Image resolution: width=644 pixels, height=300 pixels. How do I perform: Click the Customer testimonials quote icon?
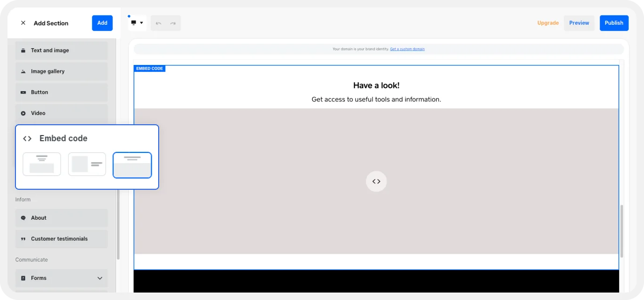tap(22, 239)
